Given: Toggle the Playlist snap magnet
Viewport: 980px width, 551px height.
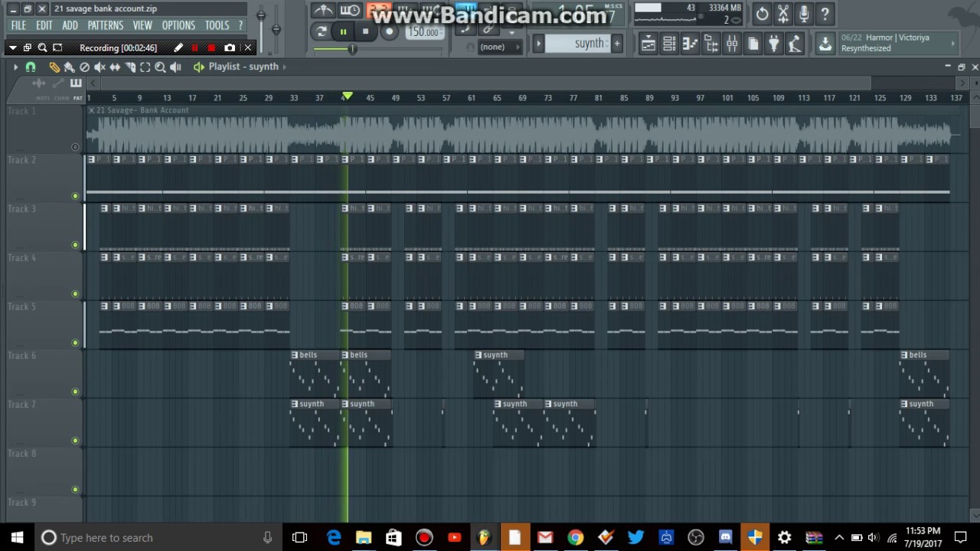Looking at the screenshot, I should (31, 67).
